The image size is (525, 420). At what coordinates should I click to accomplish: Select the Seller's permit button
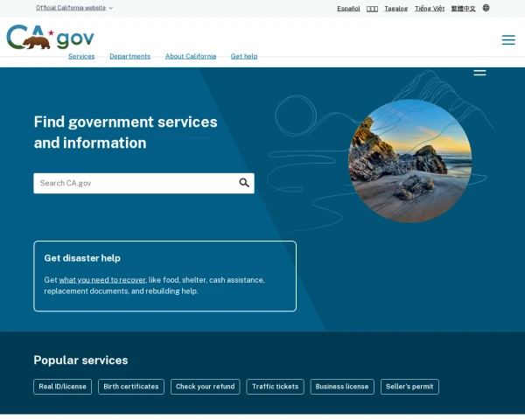[409, 387]
